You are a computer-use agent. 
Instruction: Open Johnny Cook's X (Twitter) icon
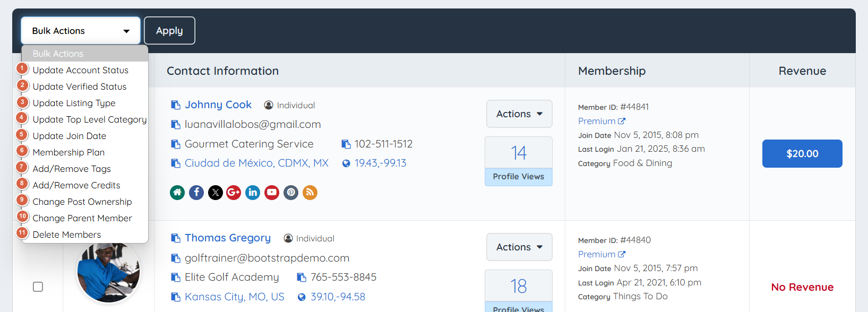tap(216, 193)
